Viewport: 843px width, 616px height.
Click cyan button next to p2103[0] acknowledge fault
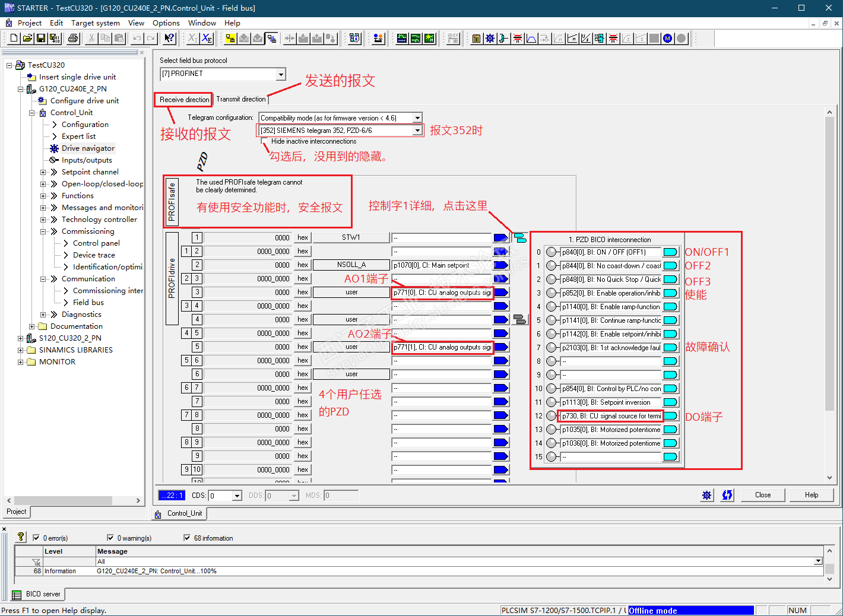(x=670, y=348)
